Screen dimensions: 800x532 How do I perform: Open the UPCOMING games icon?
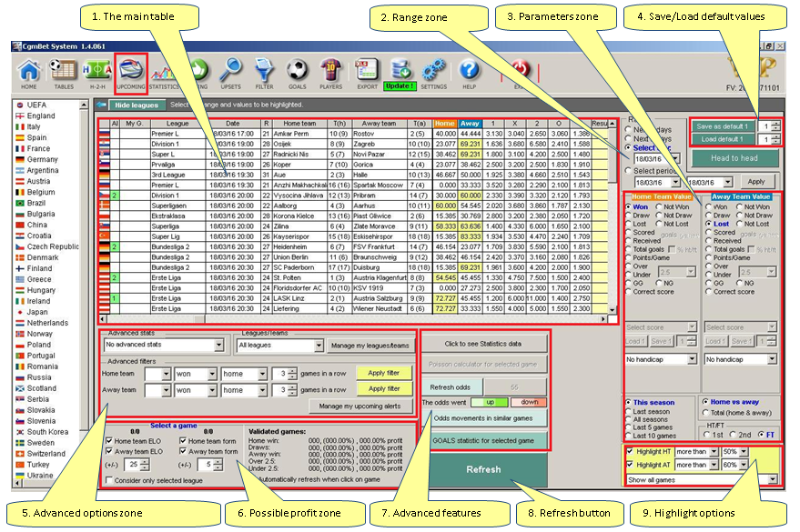coord(131,74)
